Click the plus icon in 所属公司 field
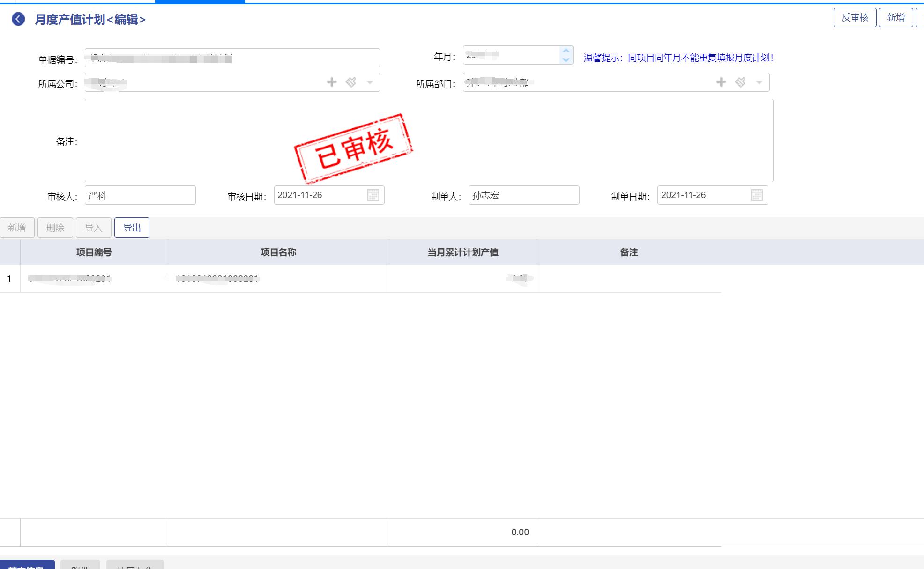This screenshot has width=924, height=569. (x=332, y=82)
